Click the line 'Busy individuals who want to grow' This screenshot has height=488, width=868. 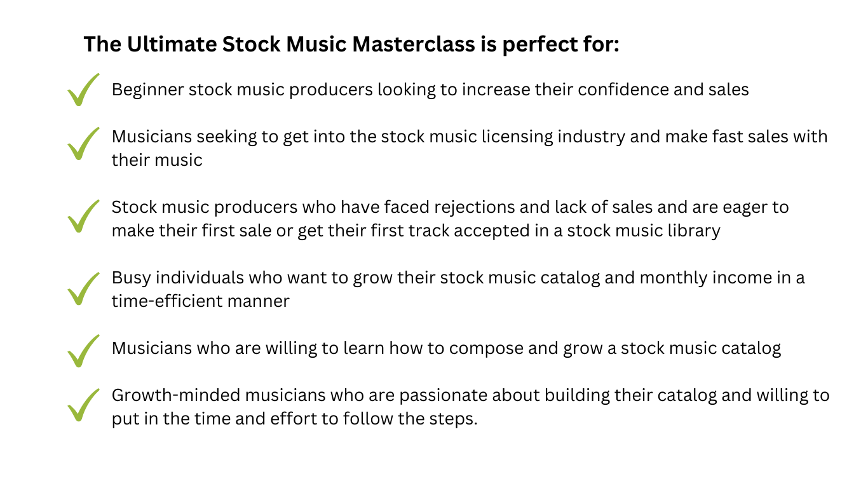point(458,278)
